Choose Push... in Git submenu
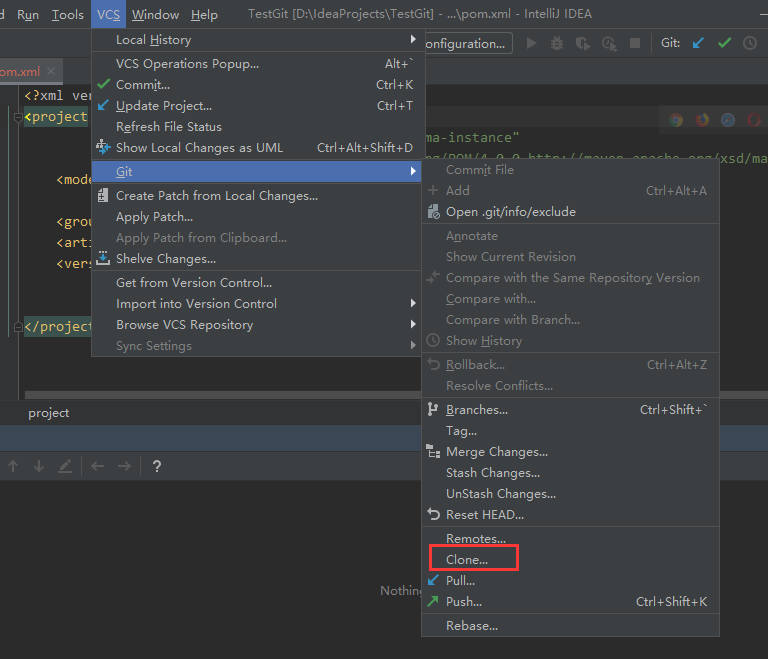Screen dimensions: 768x659 click(570, 602)
